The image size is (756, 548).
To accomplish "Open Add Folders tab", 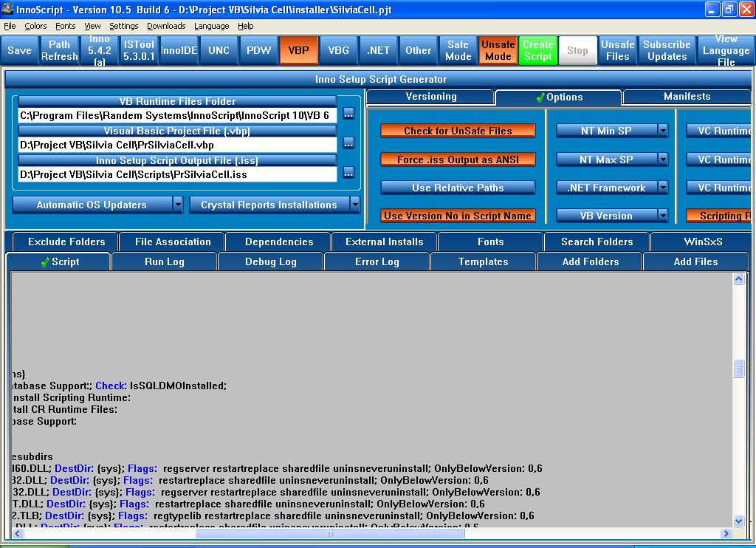I will point(590,262).
